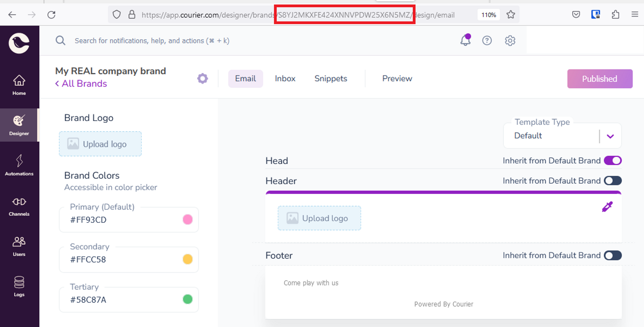Open brand settings gear next to brand name
This screenshot has height=327, width=644.
pyautogui.click(x=203, y=79)
